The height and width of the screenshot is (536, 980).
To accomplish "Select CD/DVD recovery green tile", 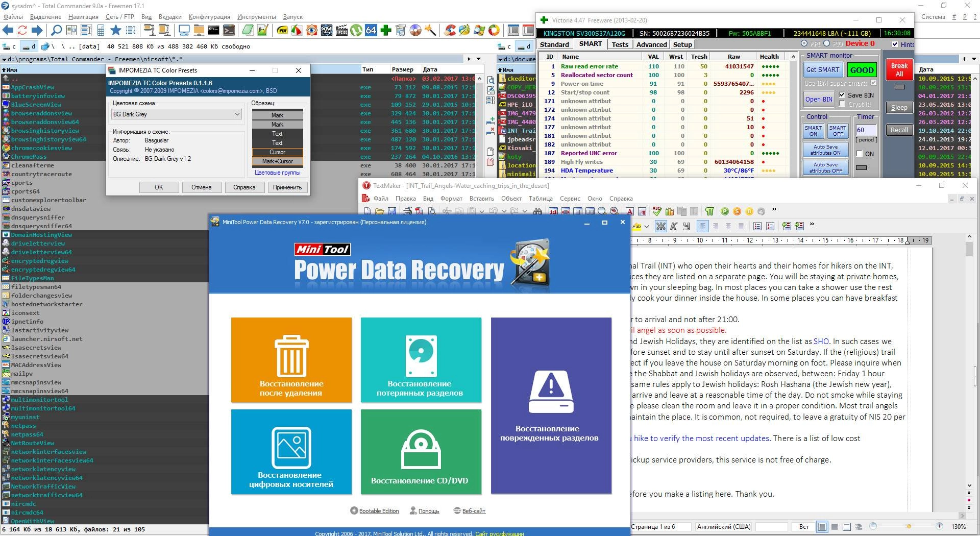I will (x=421, y=452).
